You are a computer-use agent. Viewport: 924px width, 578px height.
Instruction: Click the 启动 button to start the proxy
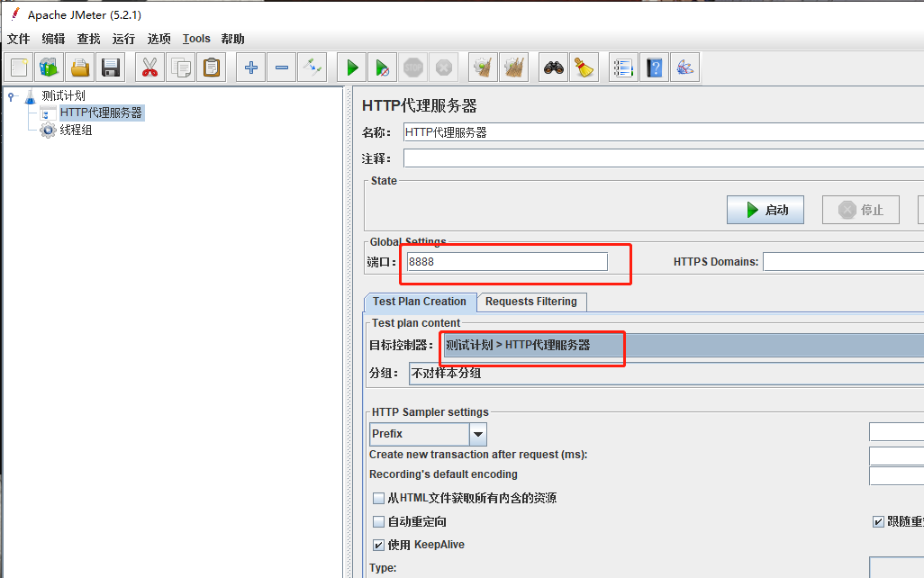[x=765, y=210]
